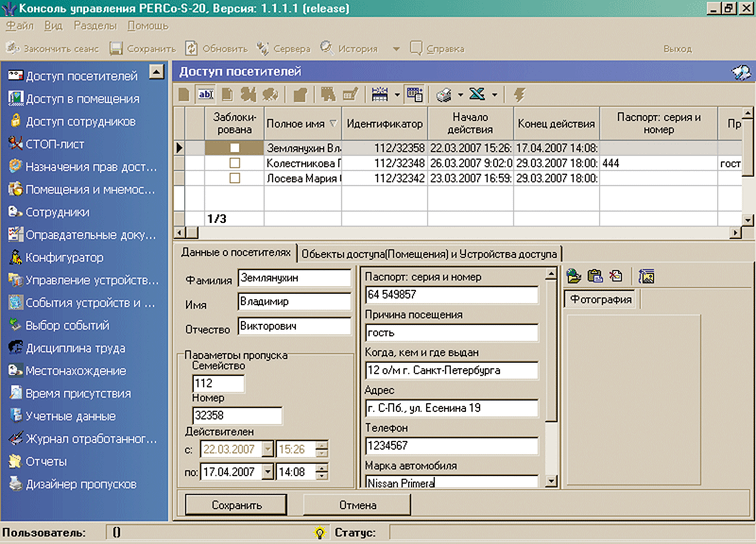Image resolution: width=756 pixels, height=544 pixels.
Task: Open Конфигуратор in the left sidebar
Action: point(64,258)
